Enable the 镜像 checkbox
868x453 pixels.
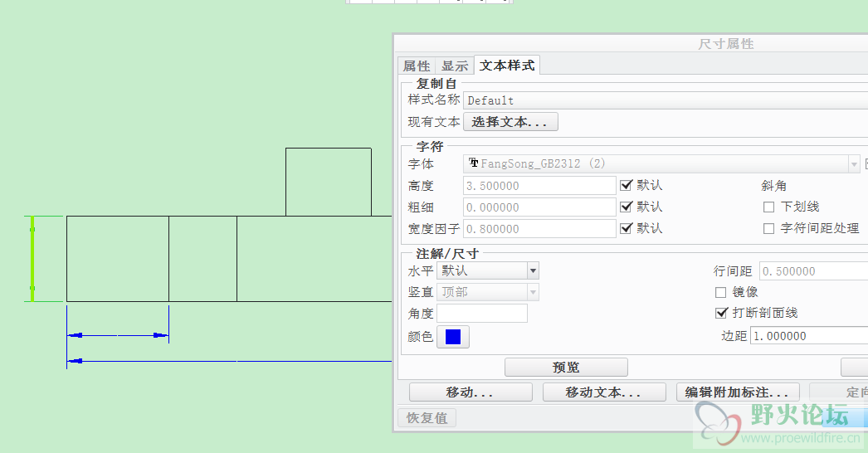[721, 292]
